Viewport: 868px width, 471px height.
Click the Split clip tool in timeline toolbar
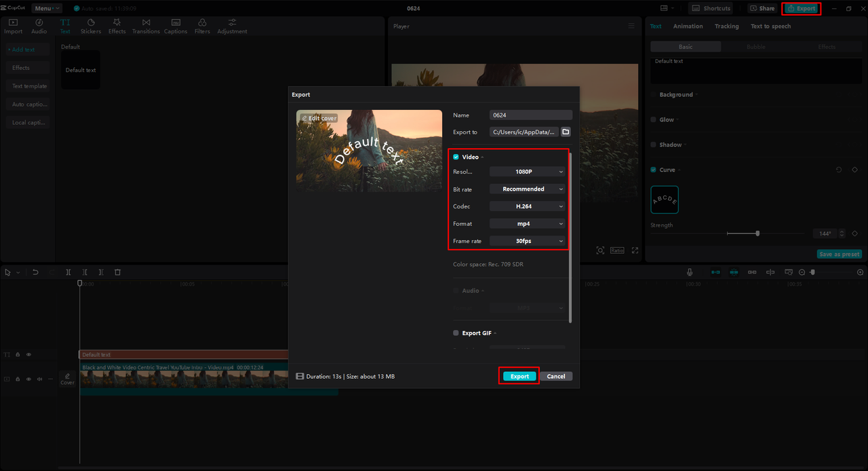[x=68, y=272]
